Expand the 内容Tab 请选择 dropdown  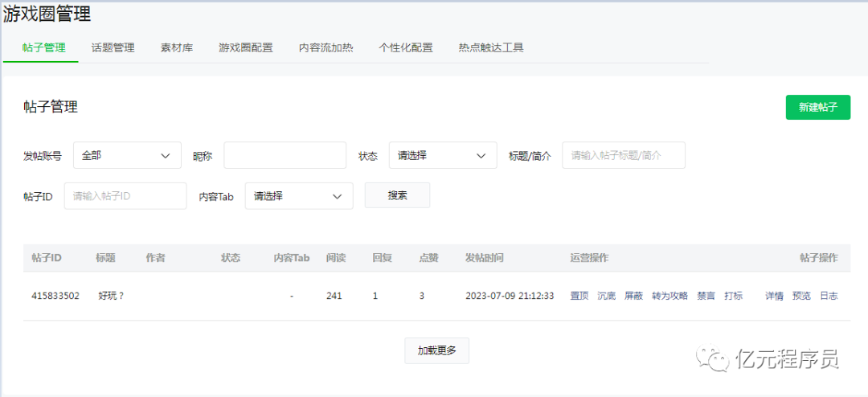point(299,196)
